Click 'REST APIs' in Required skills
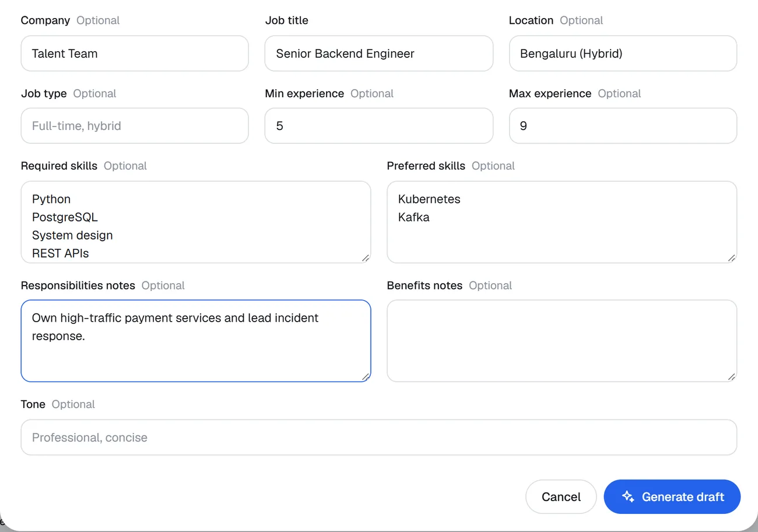 pos(60,253)
